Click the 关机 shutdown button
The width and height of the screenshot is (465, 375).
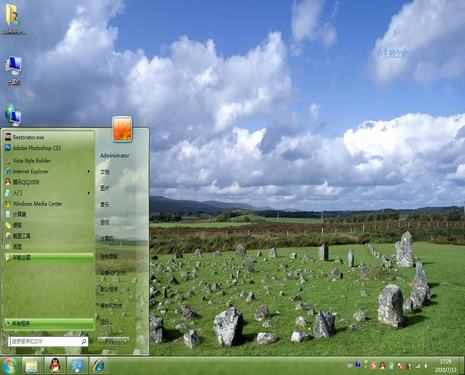110,341
